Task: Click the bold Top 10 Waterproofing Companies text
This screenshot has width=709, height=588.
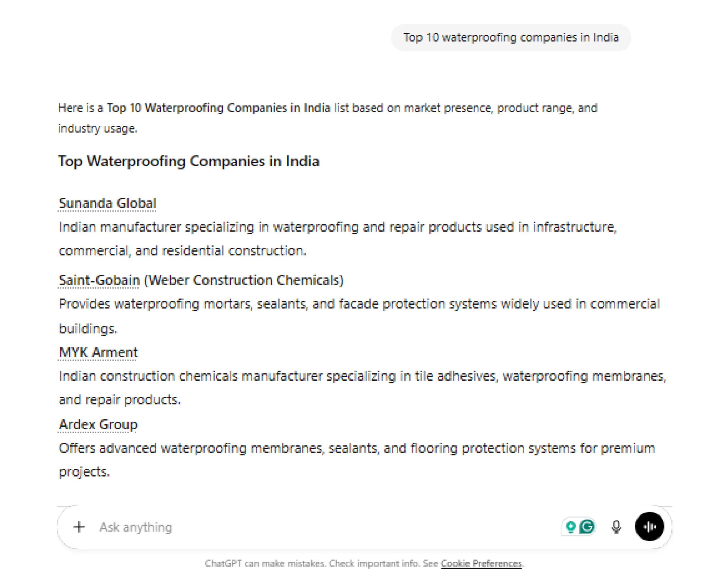Action: (x=219, y=108)
